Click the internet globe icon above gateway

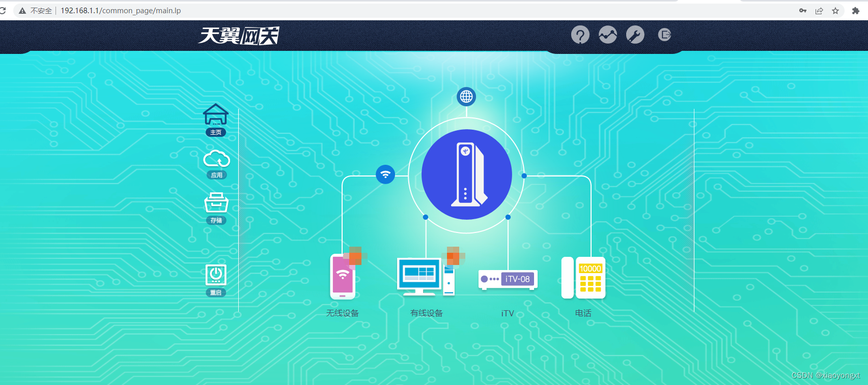[466, 96]
